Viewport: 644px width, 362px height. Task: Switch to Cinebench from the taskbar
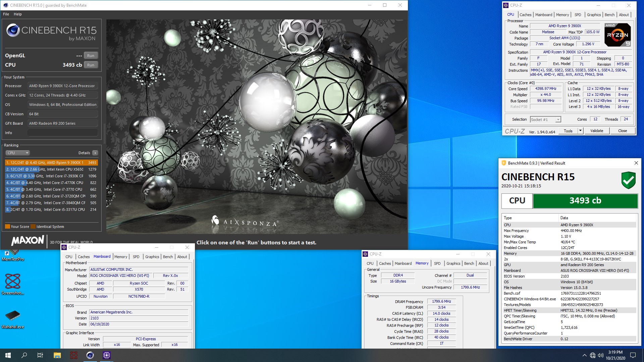tap(90, 355)
